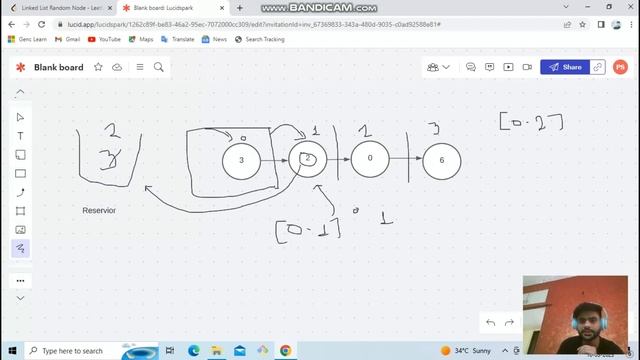Click the cloud save status icon
This screenshot has height=360, width=640.
[117, 67]
